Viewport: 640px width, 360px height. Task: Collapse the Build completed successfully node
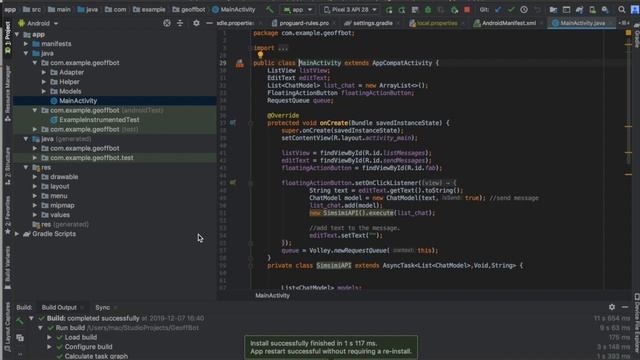point(31,318)
